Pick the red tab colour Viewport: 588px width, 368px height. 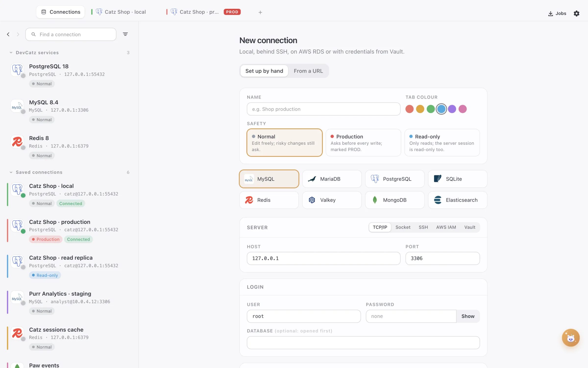[409, 109]
